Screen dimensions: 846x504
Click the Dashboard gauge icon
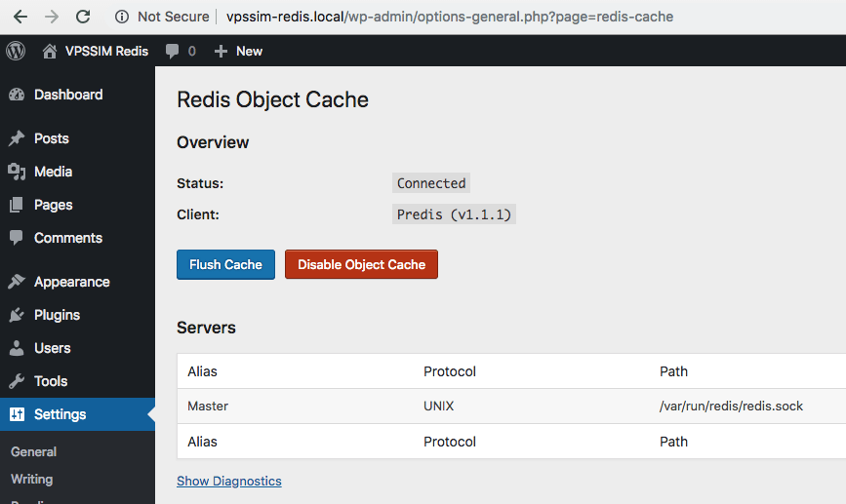[17, 95]
